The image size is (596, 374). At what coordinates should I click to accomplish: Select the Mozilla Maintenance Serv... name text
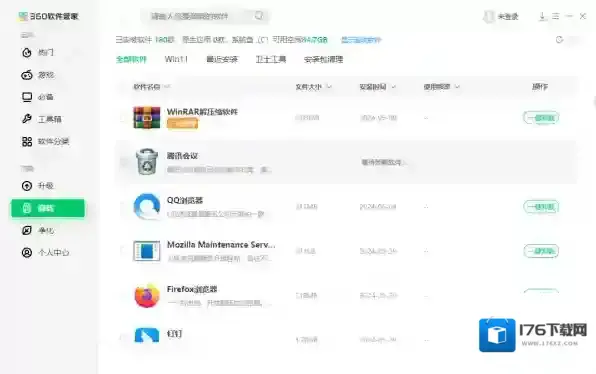point(221,245)
